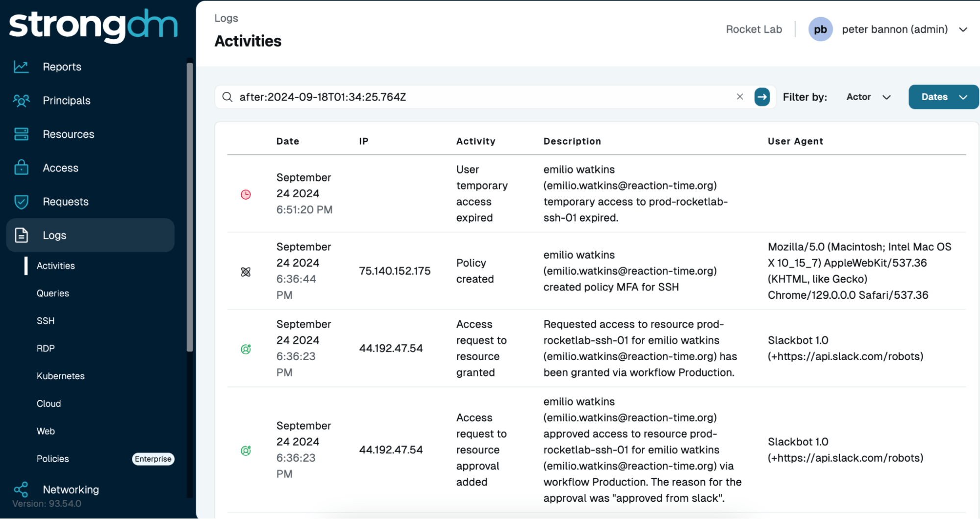This screenshot has width=980, height=519.
Task: Click the Resources server icon
Action: [21, 134]
